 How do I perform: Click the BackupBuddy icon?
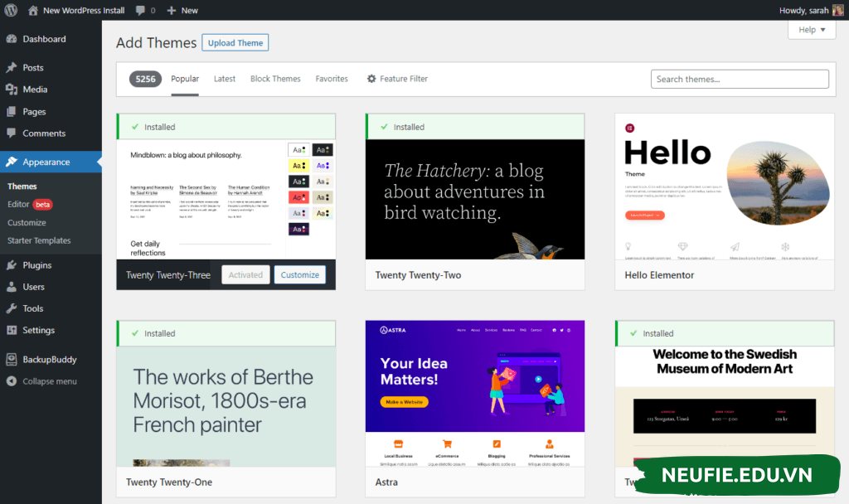(12, 360)
